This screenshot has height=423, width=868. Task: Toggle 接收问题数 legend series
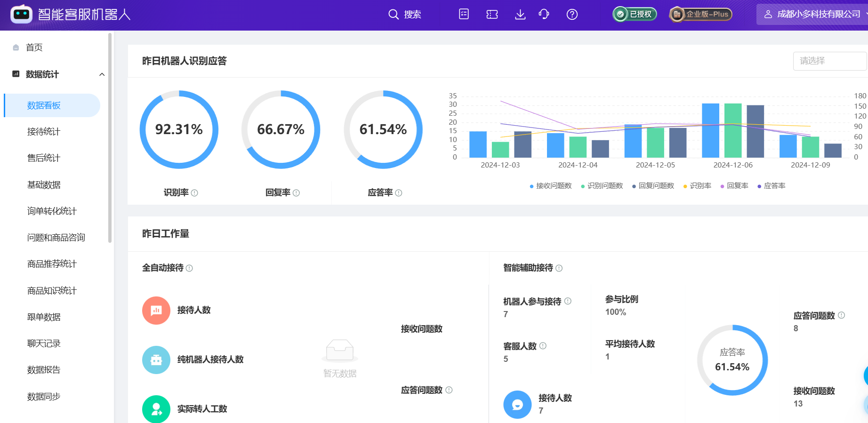click(x=551, y=186)
